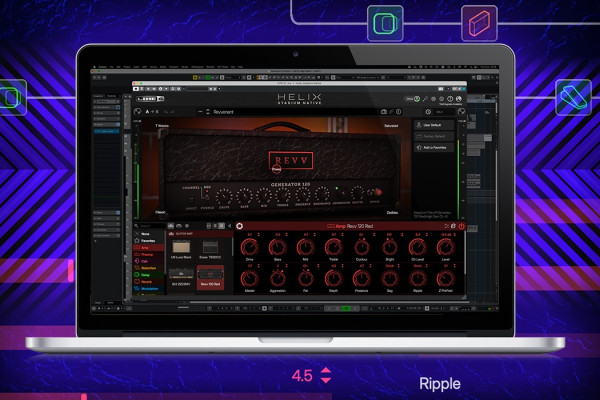Click the camera snapshot icon by preset name
This screenshot has width=600, height=400.
click(x=384, y=112)
